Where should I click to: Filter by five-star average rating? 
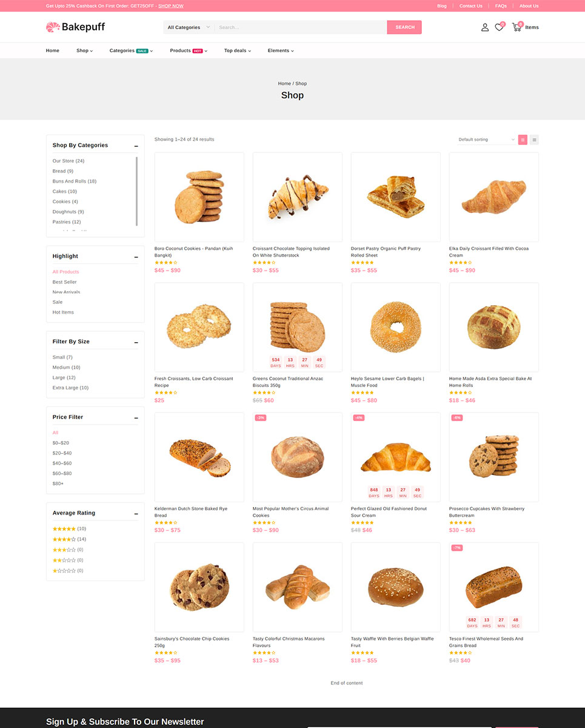pyautogui.click(x=64, y=529)
